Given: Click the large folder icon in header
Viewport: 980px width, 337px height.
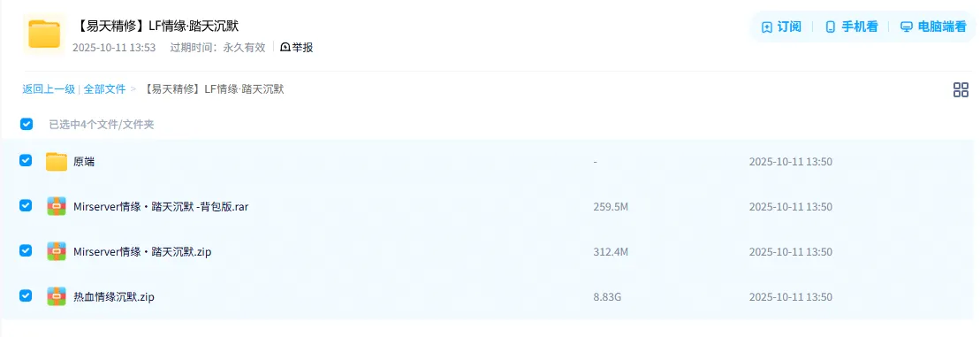Looking at the screenshot, I should coord(44,34).
